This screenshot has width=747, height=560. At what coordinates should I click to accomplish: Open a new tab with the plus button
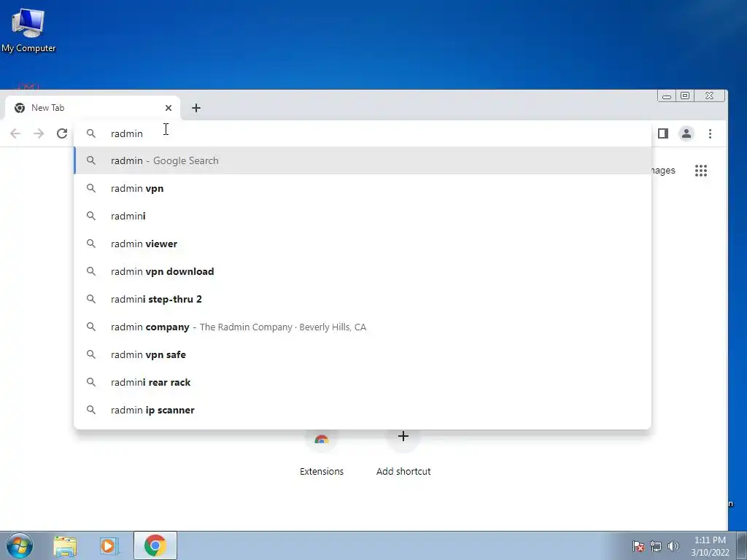point(196,108)
